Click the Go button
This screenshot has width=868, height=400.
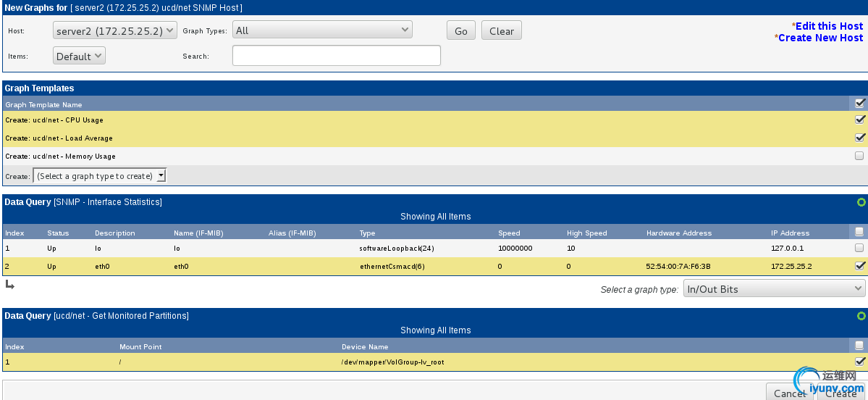coord(461,31)
